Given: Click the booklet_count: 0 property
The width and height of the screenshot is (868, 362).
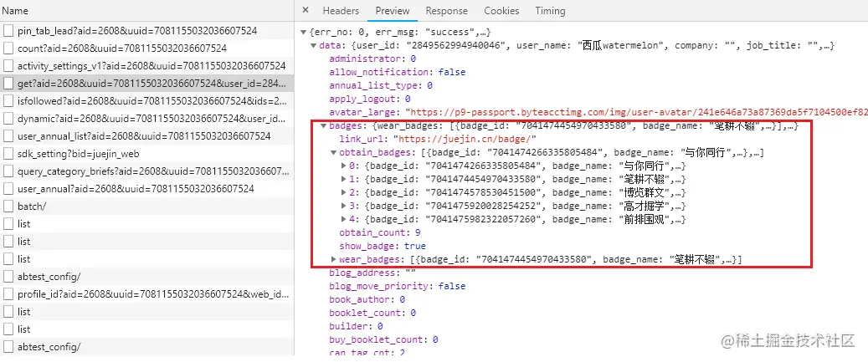Looking at the screenshot, I should click(372, 313).
